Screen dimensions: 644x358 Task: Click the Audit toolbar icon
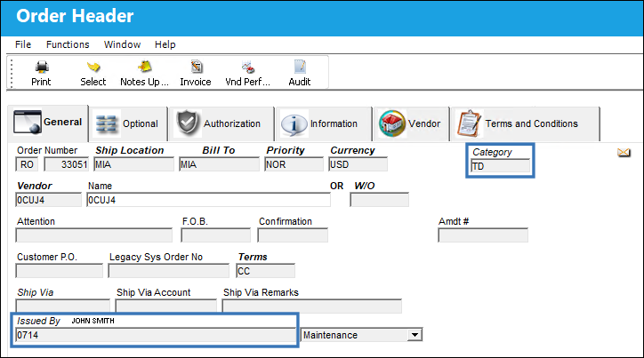tap(300, 67)
